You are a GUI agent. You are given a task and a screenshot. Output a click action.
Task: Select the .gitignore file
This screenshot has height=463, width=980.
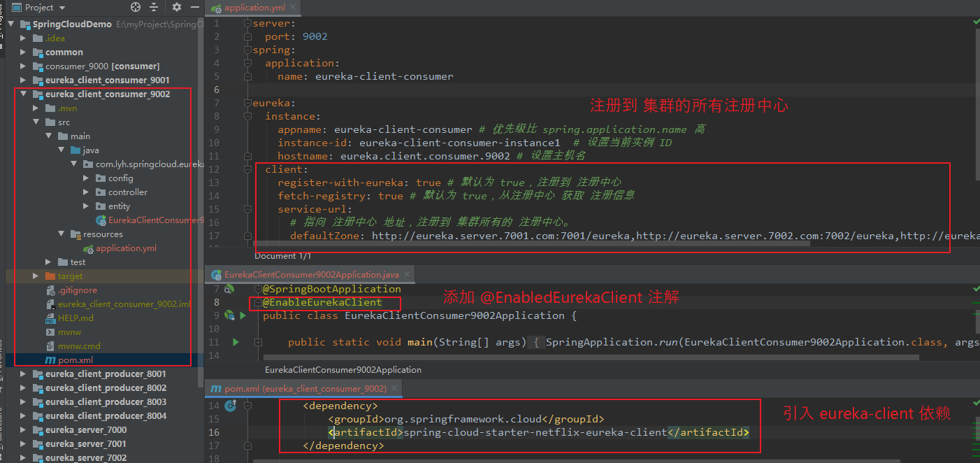point(71,290)
